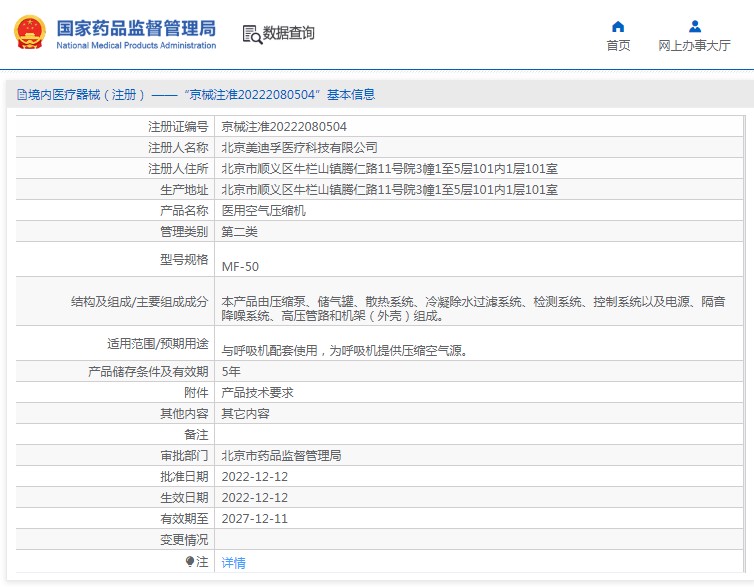Click the 审批部门 label
The image size is (754, 587).
pos(184,456)
